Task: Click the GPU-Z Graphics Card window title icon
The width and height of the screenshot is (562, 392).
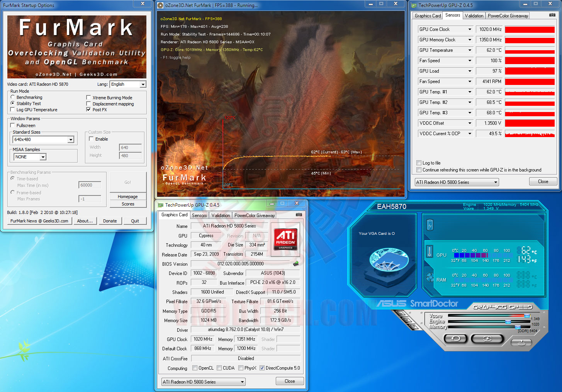Action: (161, 205)
